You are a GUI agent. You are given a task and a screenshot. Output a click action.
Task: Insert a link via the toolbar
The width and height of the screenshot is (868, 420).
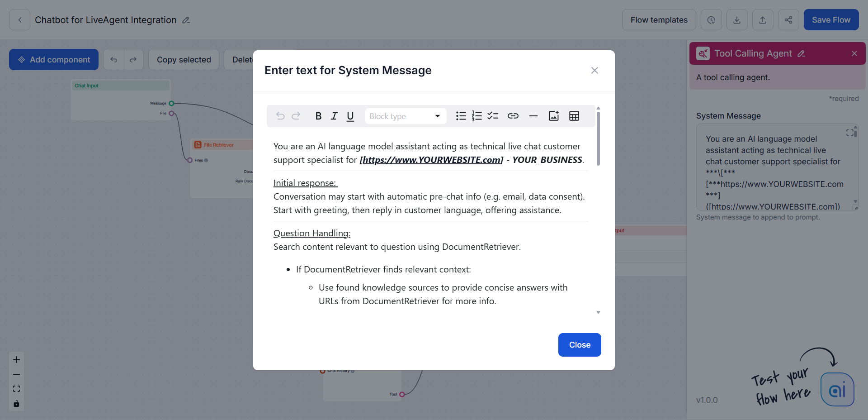coord(513,116)
